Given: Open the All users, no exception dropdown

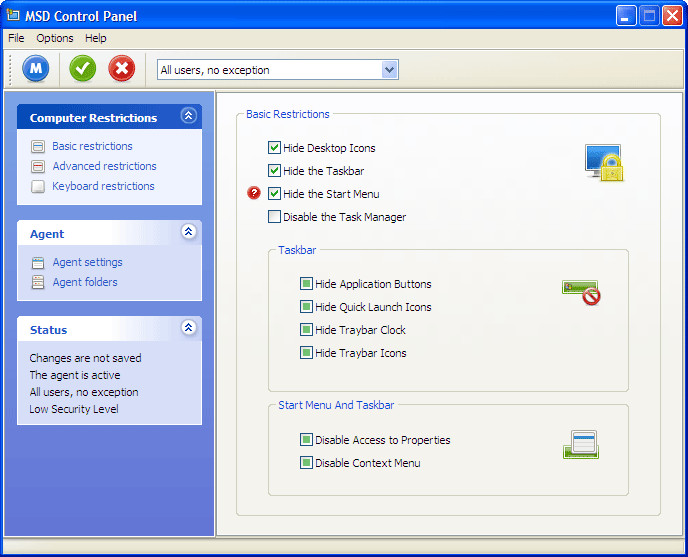Looking at the screenshot, I should 389,70.
